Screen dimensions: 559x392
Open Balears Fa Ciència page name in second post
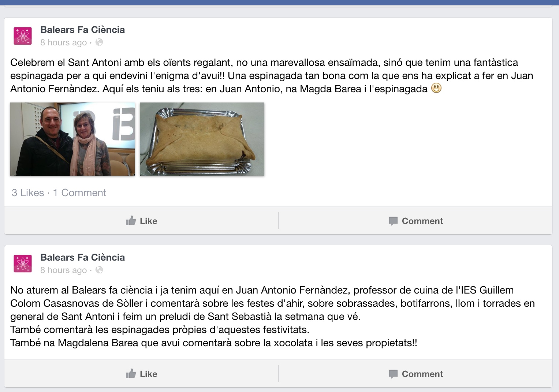(82, 257)
